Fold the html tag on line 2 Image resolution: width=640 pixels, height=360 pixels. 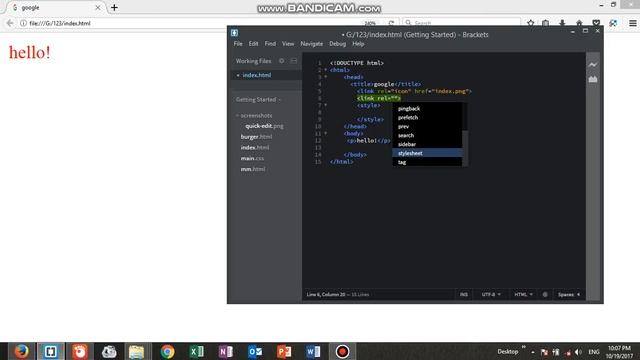(x=325, y=70)
